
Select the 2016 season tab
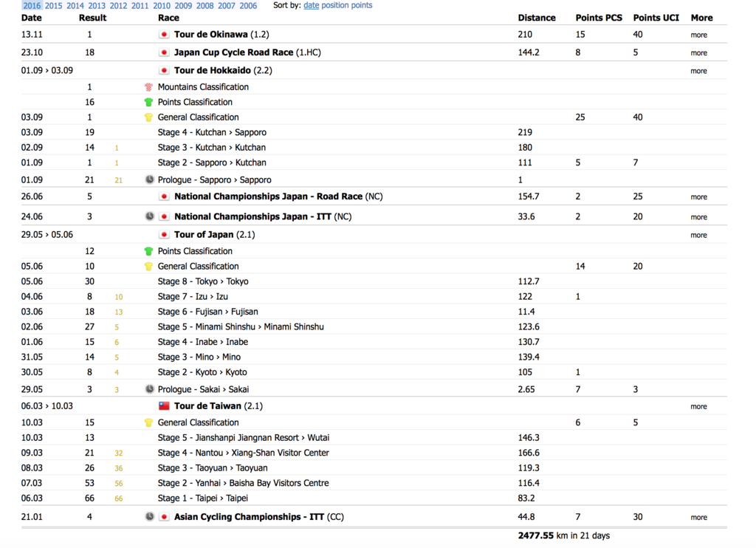tap(32, 5)
